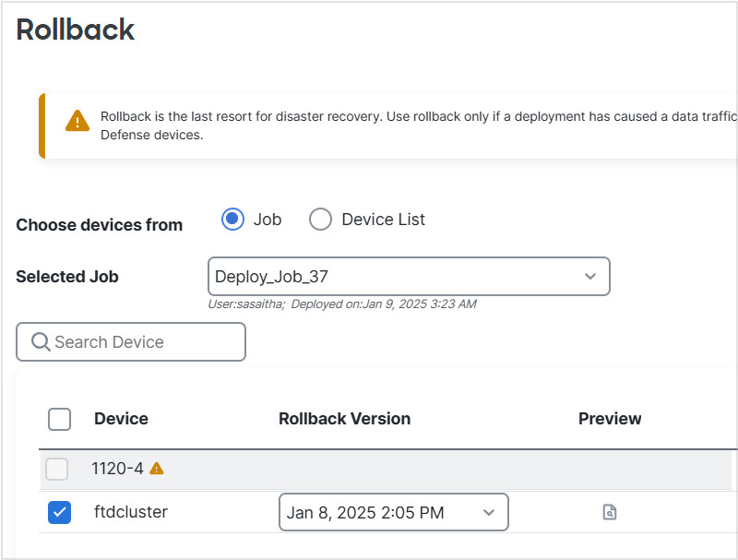Click the Device column header
The height and width of the screenshot is (560, 738).
tap(121, 419)
